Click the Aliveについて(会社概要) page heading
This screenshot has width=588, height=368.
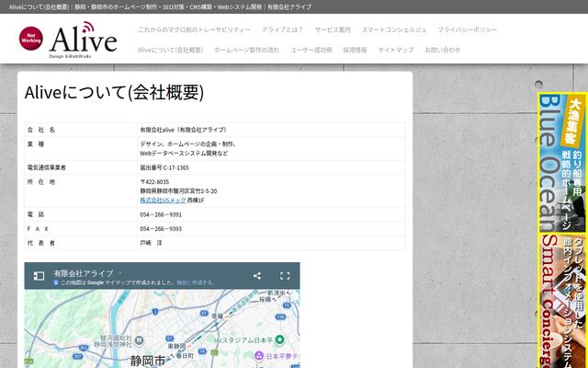(x=114, y=92)
